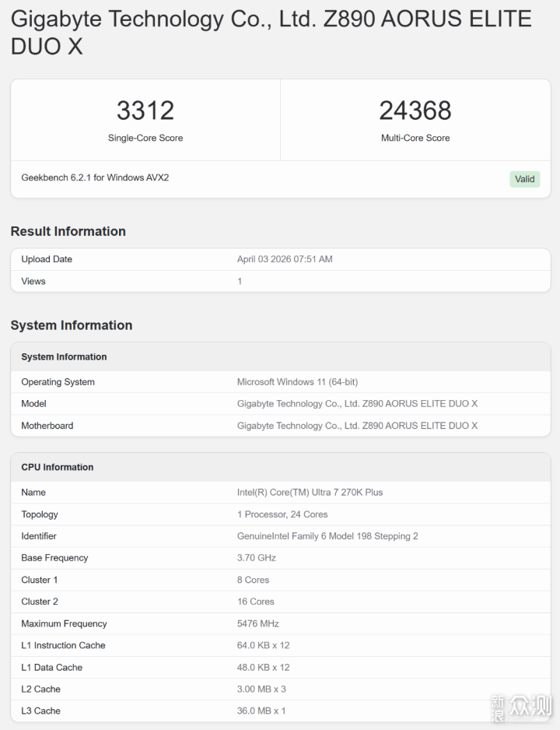Viewport: 560px width, 730px height.
Task: Click the Single-Core Score label
Action: point(145,138)
